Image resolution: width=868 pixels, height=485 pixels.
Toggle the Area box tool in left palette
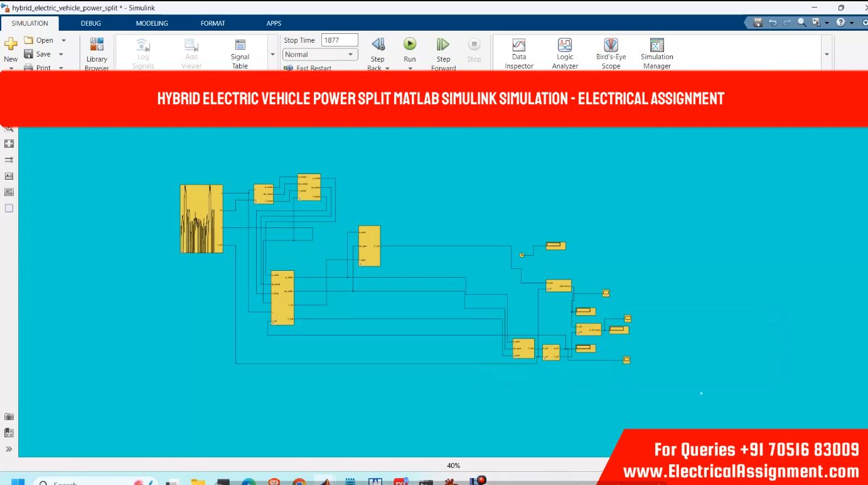point(9,209)
